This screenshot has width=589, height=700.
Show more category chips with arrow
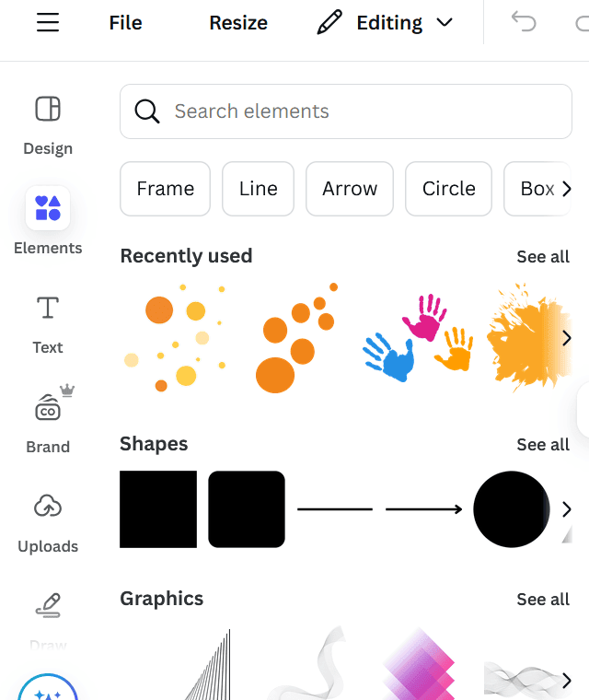[566, 189]
